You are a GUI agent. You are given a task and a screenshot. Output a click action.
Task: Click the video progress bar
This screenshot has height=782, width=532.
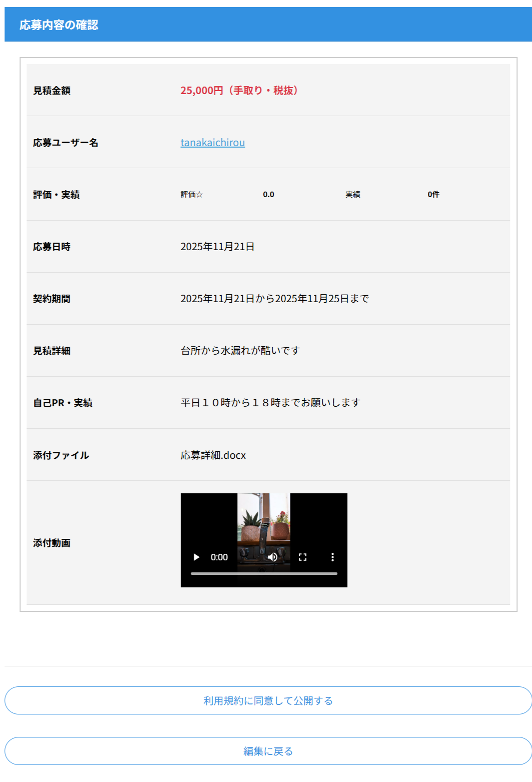tap(264, 573)
